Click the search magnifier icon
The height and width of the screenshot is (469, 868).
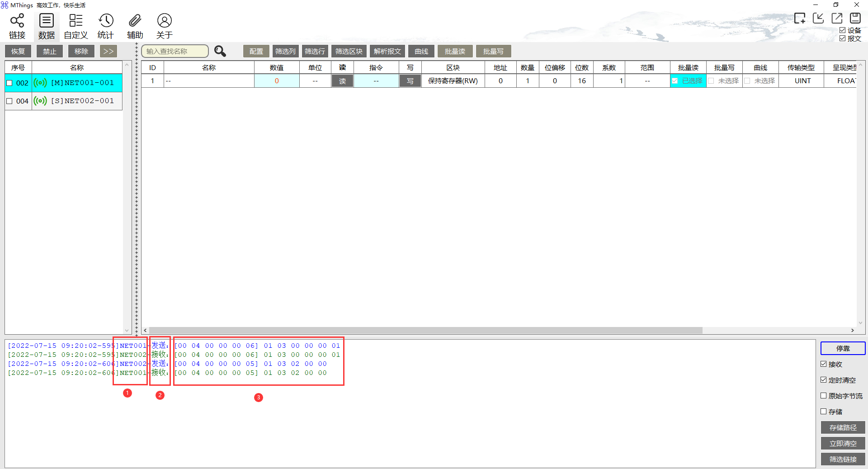[220, 51]
